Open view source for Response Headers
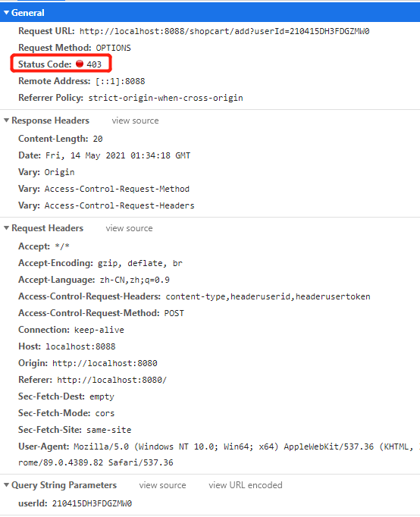The width and height of the screenshot is (420, 517). (x=135, y=121)
